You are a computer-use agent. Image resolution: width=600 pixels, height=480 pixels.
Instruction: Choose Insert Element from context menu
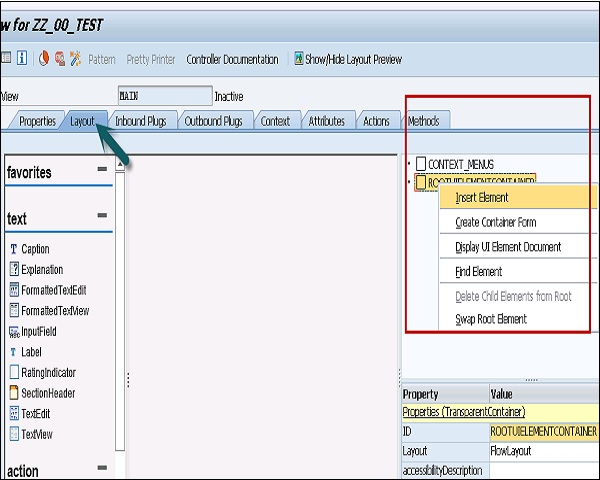[482, 198]
